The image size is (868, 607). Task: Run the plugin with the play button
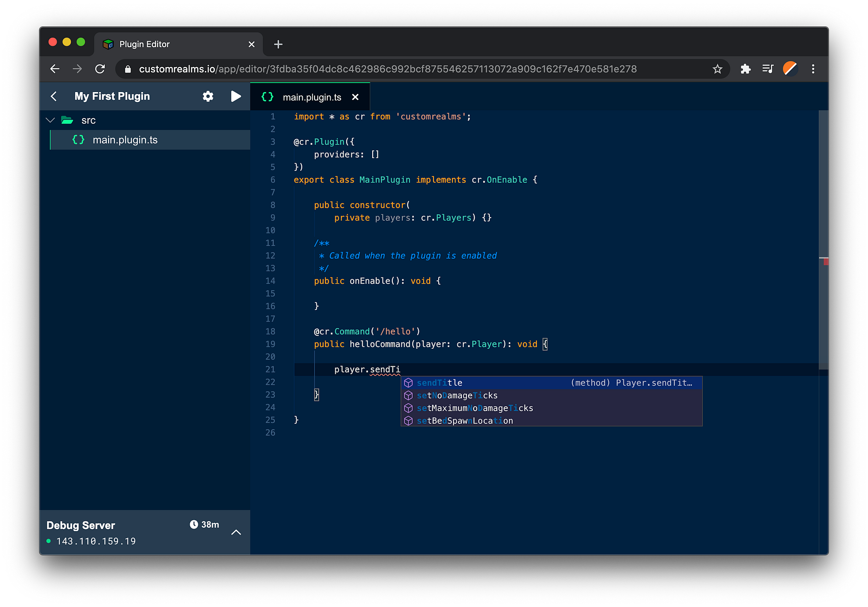(236, 96)
